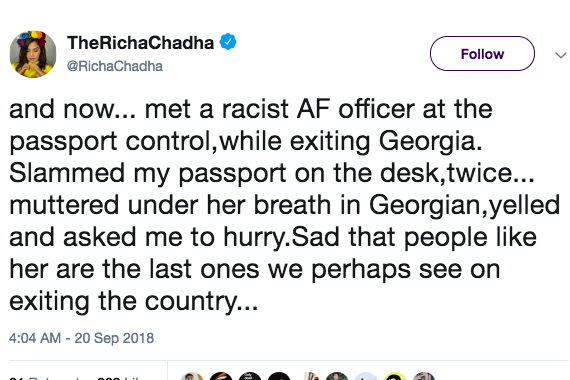The height and width of the screenshot is (380, 570).
Task: Click the plain black liker avatar
Action: (279, 376)
